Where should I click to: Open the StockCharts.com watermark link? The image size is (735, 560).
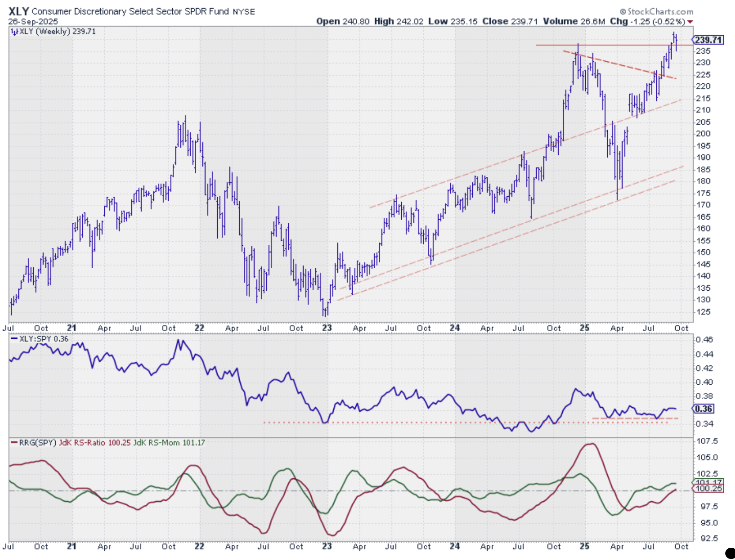[x=660, y=11]
